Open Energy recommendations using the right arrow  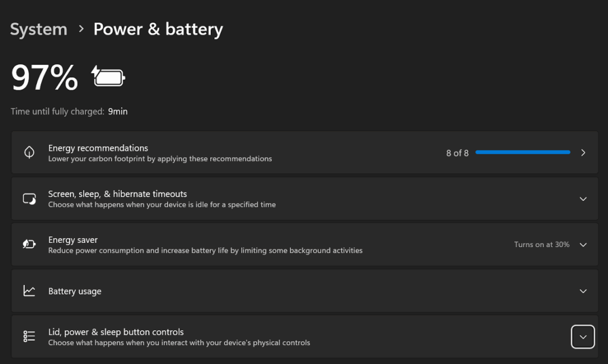point(583,153)
